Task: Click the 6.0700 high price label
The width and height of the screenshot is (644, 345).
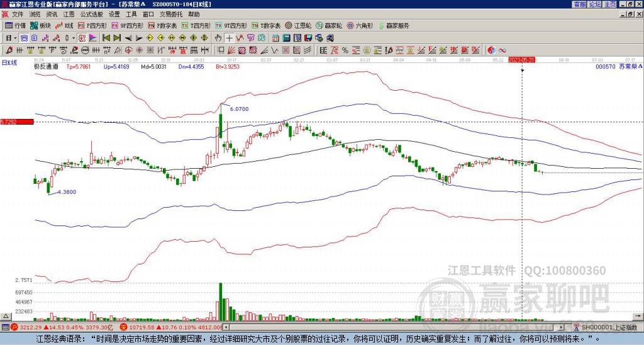Action: (239, 109)
